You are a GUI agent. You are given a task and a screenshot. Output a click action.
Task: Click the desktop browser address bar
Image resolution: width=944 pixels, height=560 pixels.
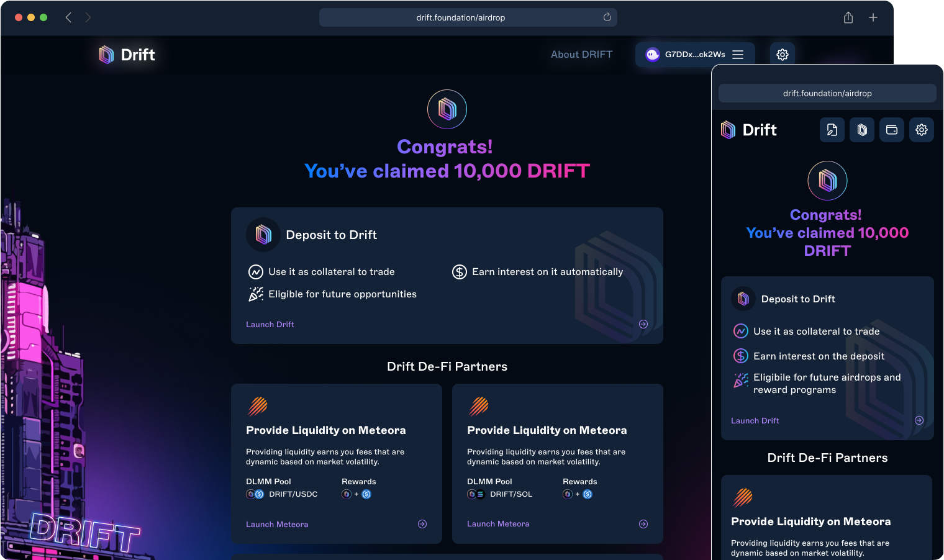[x=468, y=17]
